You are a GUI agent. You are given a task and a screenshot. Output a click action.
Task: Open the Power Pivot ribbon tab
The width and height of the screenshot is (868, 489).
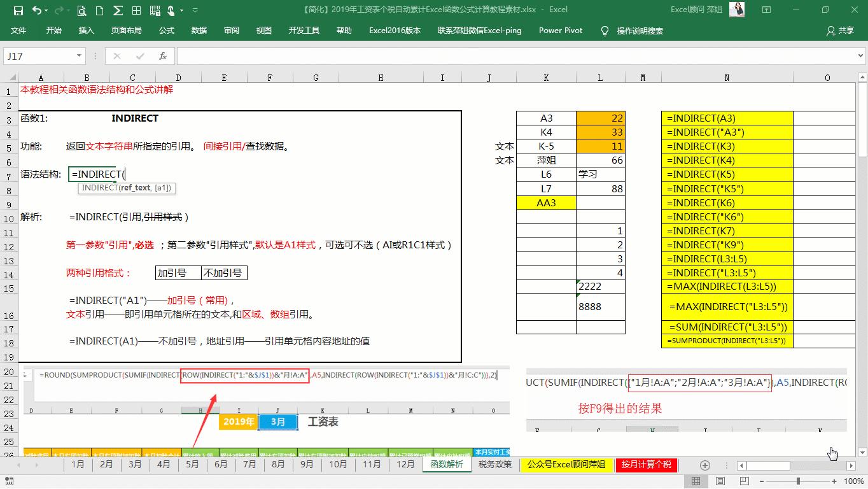click(x=559, y=30)
